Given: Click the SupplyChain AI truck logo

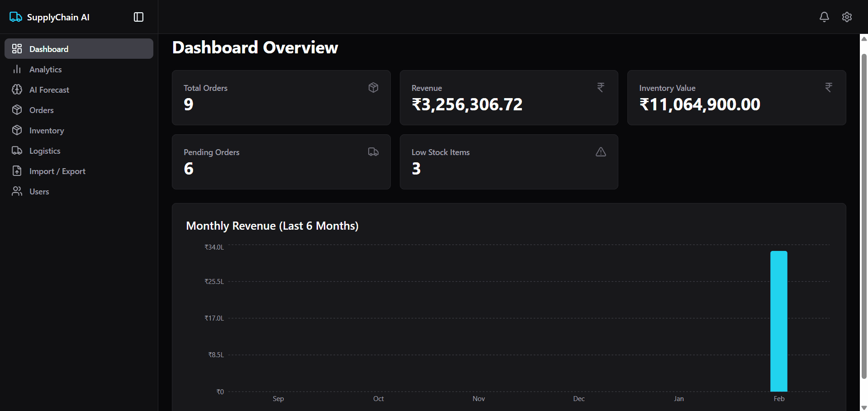Looking at the screenshot, I should [x=15, y=17].
